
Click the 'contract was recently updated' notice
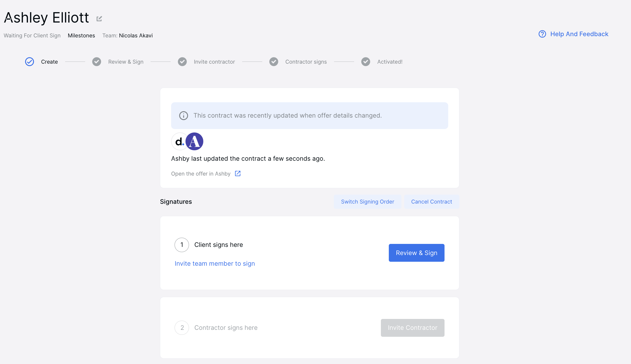(310, 115)
